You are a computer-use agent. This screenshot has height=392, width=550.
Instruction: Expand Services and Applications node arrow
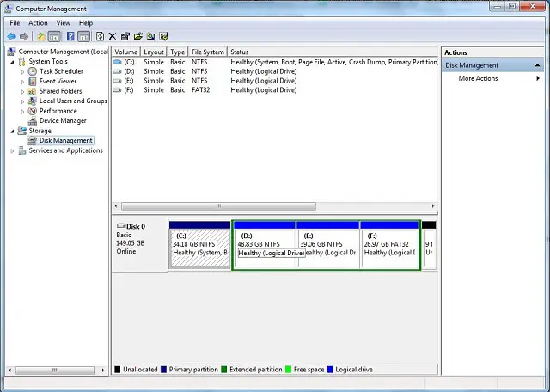click(x=13, y=151)
